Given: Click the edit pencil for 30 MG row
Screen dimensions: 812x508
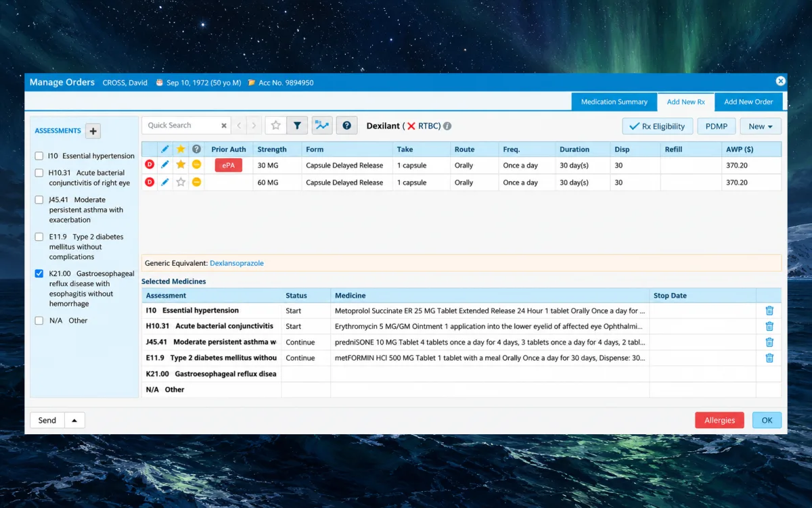Looking at the screenshot, I should click(165, 165).
